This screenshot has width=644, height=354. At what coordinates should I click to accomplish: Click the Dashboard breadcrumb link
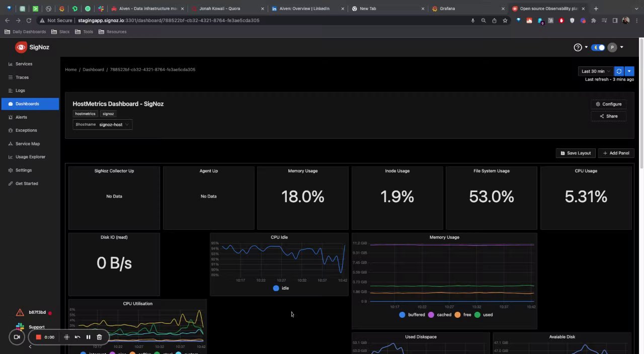(x=93, y=69)
